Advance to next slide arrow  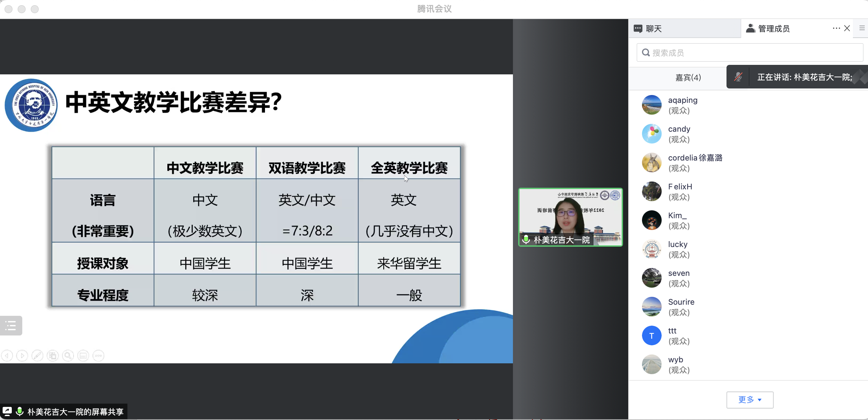[22, 355]
